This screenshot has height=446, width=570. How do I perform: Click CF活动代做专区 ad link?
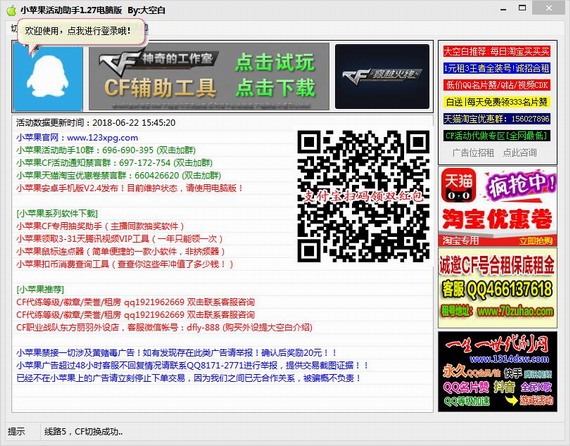tap(497, 136)
